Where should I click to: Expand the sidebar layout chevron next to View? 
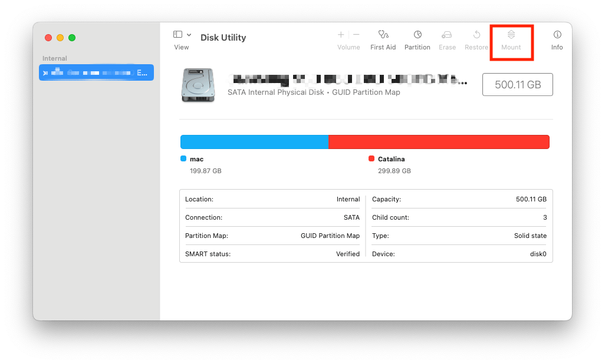point(189,35)
